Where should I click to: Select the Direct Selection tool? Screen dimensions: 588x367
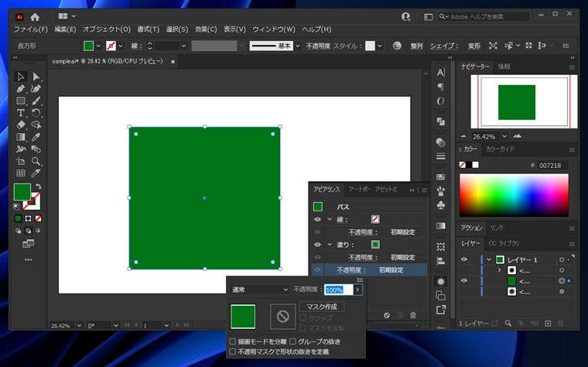coord(36,77)
